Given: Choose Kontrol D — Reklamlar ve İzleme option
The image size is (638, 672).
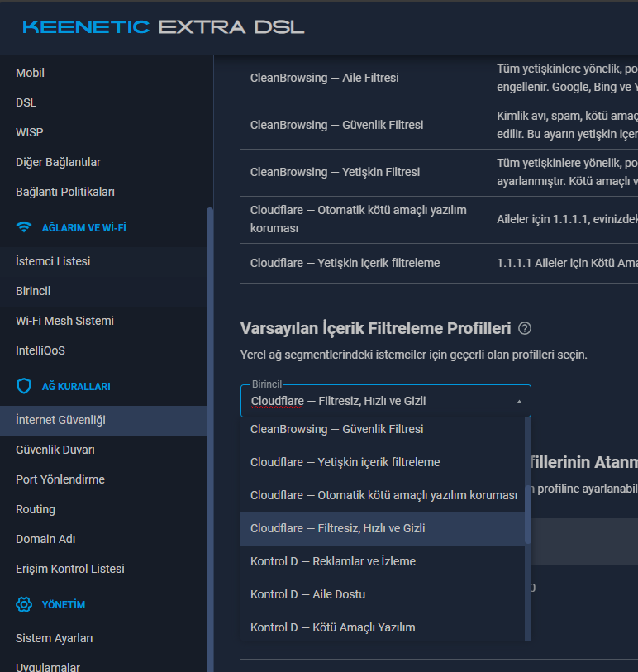Looking at the screenshot, I should (x=382, y=561).
